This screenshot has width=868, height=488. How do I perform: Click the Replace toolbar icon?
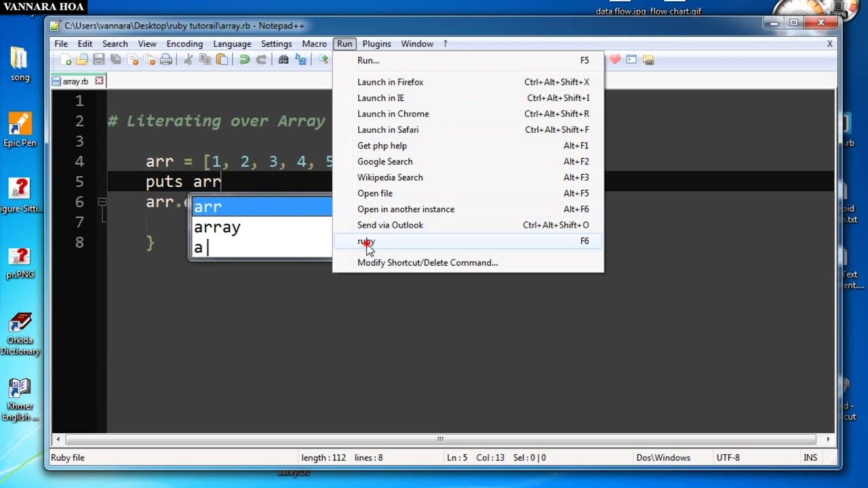tap(300, 60)
